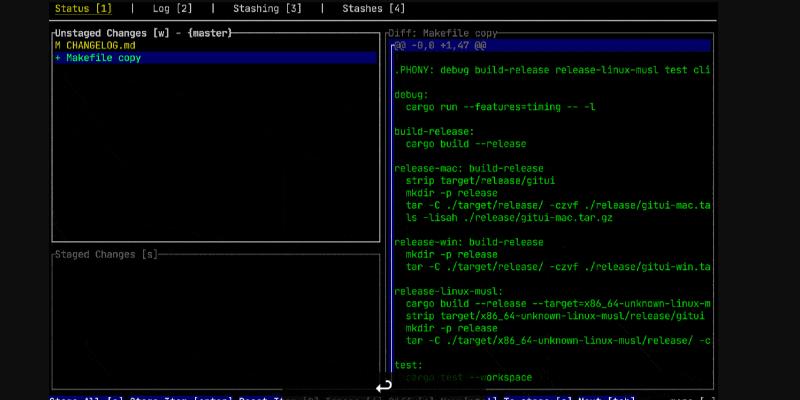Screen dimensions: 800x400
Task: Switch to the Status [1] tab
Action: pos(83,9)
